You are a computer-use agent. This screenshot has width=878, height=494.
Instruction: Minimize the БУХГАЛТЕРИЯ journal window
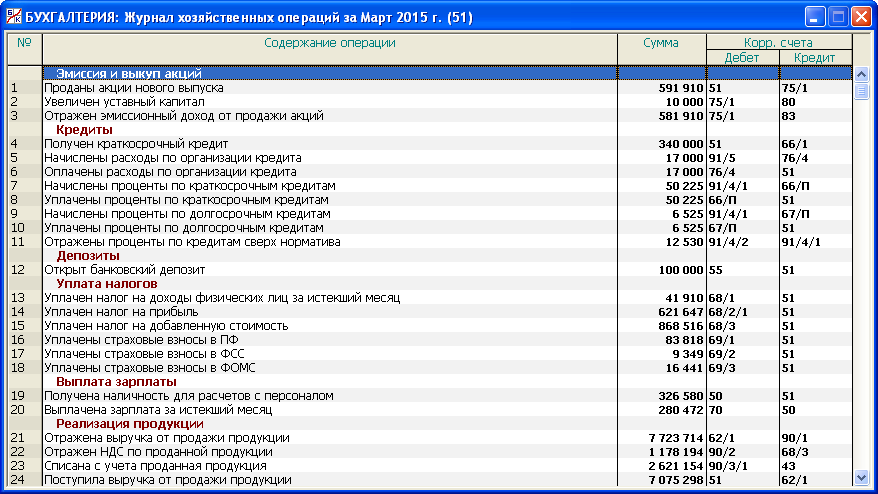pos(815,17)
